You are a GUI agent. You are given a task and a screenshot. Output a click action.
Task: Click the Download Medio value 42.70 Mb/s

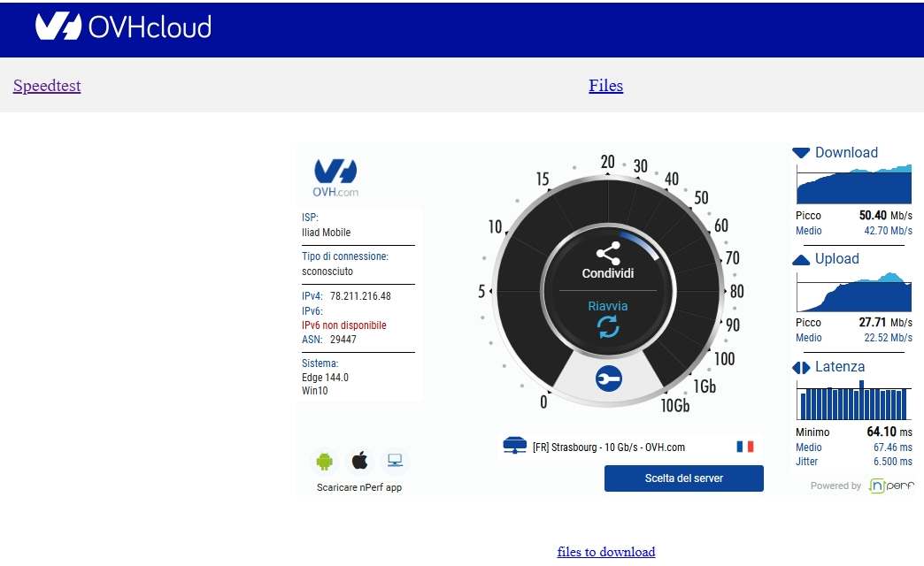pyautogui.click(x=888, y=231)
